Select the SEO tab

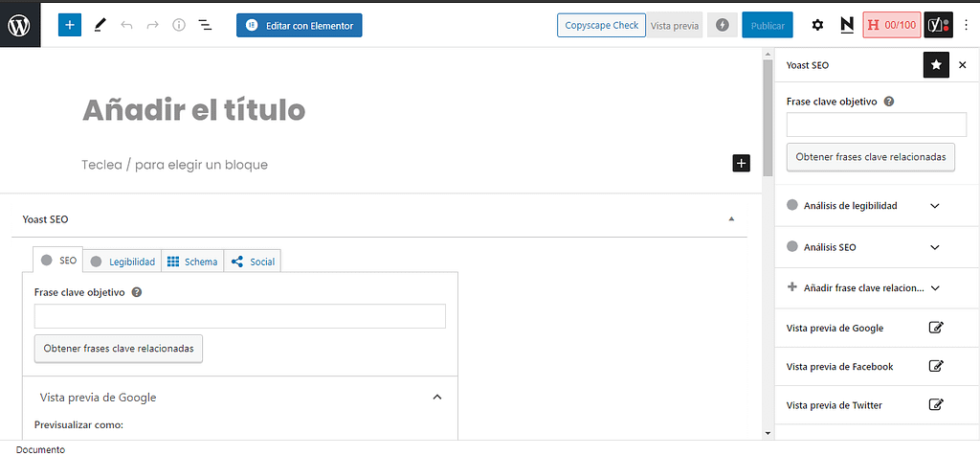[x=58, y=261]
